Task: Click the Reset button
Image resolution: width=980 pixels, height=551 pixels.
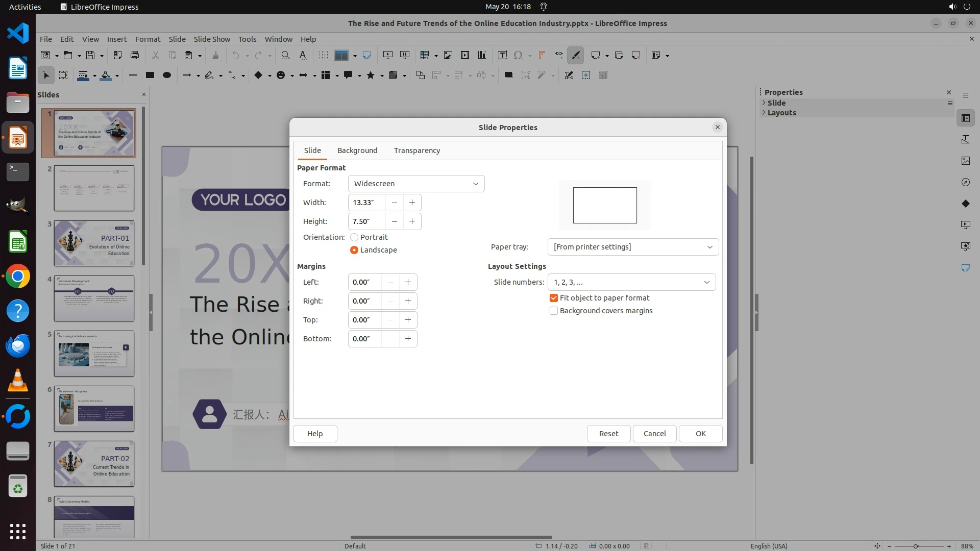Action: [608, 434]
